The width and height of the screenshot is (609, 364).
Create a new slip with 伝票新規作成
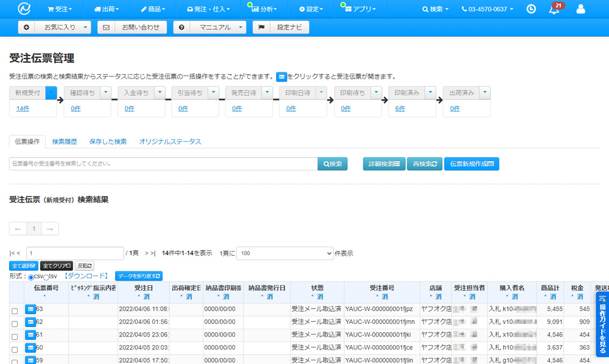471,164
